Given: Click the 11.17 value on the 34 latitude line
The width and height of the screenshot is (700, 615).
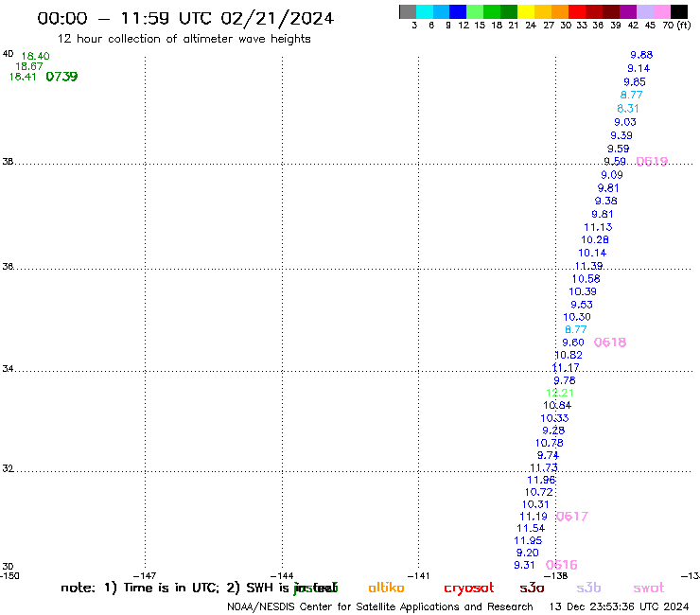Looking at the screenshot, I should (566, 367).
